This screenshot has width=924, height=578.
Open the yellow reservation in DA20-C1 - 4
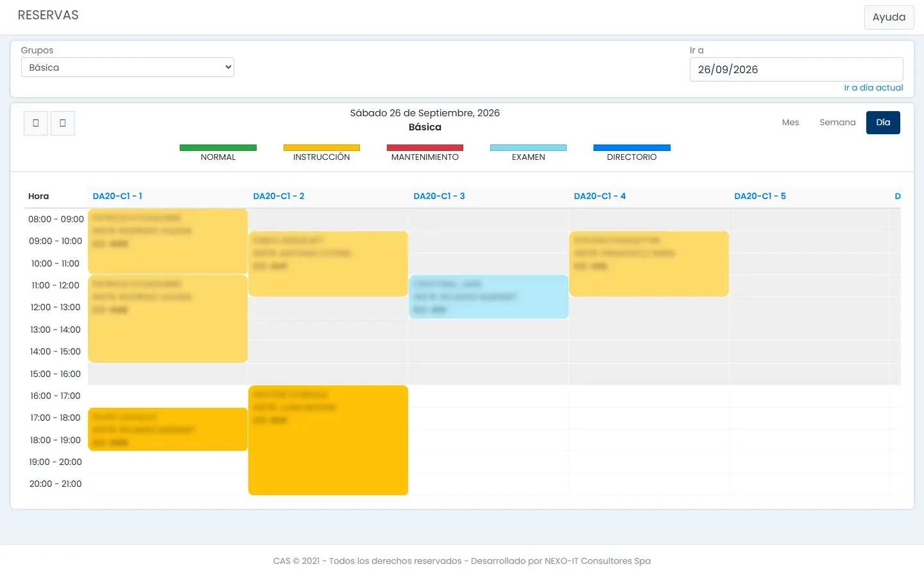pos(649,264)
